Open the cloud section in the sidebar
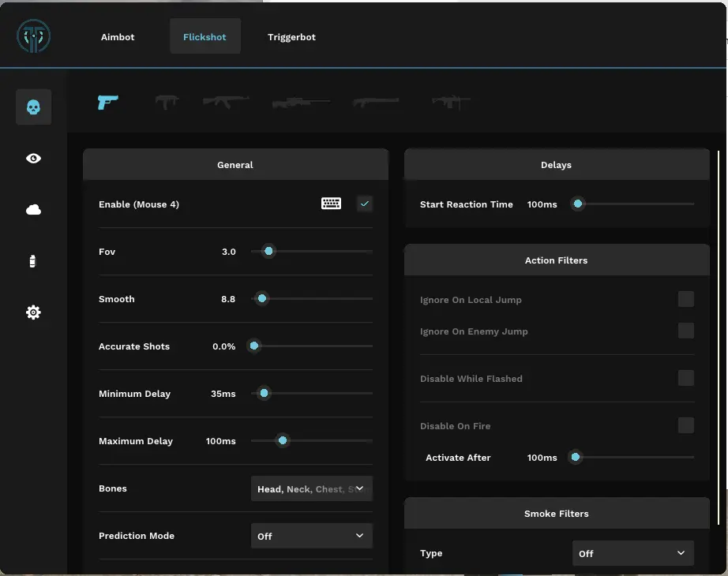The width and height of the screenshot is (728, 576). (33, 210)
